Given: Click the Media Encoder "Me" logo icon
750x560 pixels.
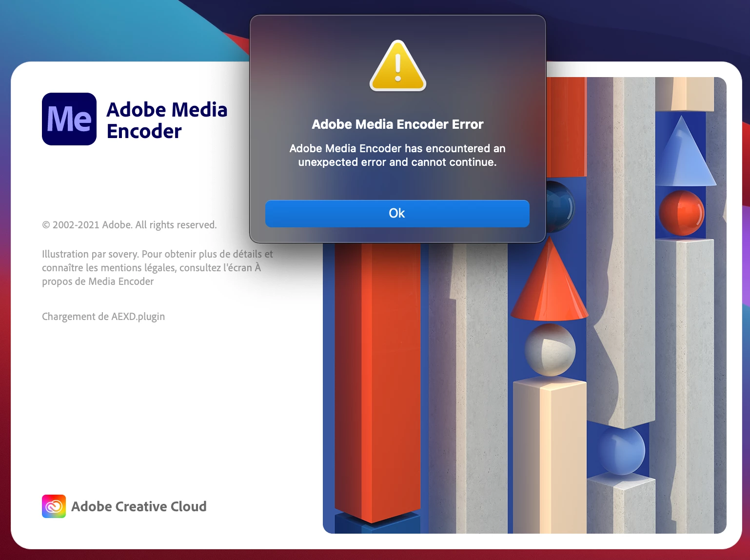Looking at the screenshot, I should point(69,119).
